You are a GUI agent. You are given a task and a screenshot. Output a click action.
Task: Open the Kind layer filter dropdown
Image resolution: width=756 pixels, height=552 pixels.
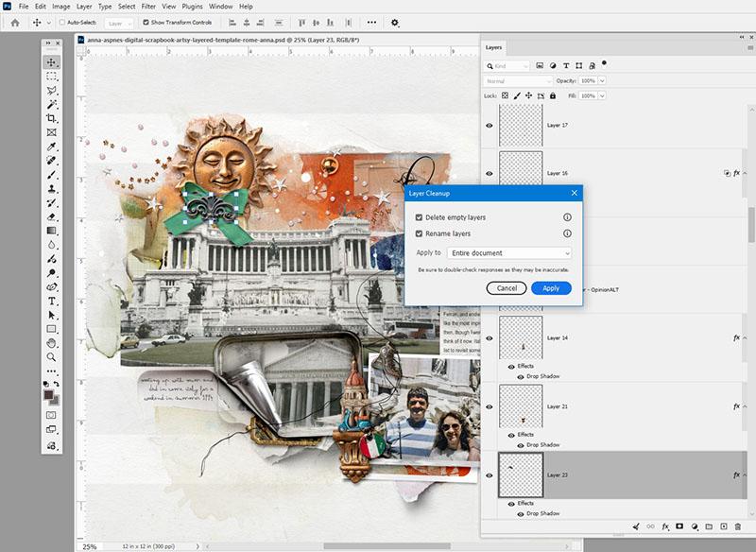[x=507, y=65]
